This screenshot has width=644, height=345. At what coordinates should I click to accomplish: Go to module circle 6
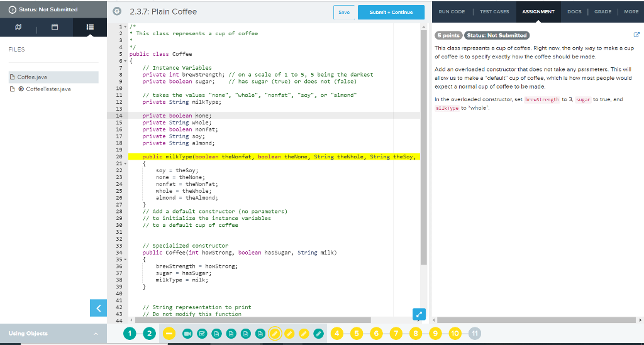click(x=376, y=334)
